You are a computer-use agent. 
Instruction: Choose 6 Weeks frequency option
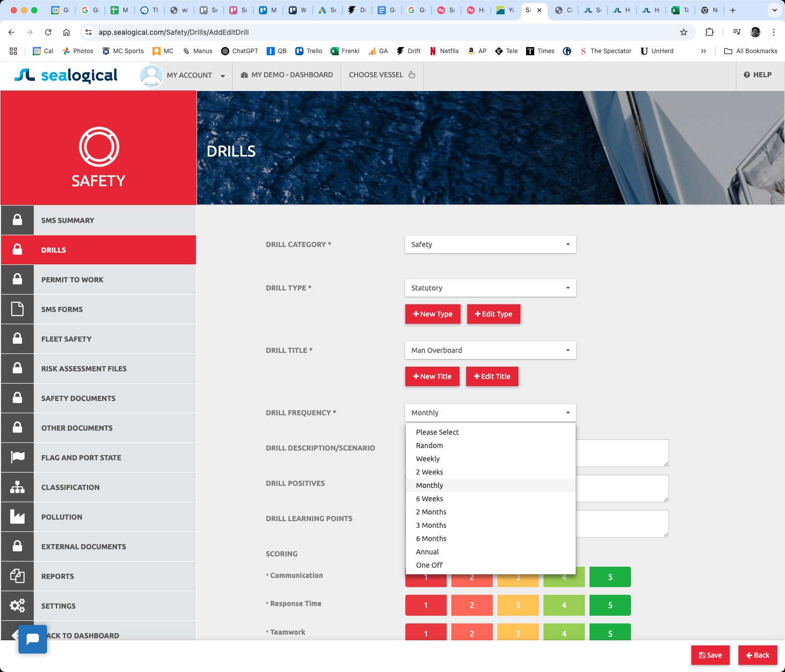point(490,499)
